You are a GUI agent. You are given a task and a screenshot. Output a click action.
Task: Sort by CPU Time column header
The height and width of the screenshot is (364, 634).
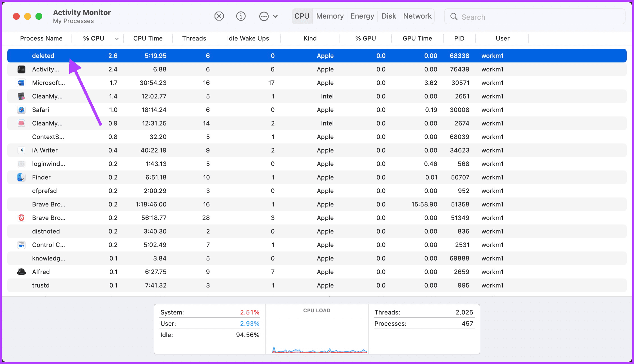(x=148, y=38)
